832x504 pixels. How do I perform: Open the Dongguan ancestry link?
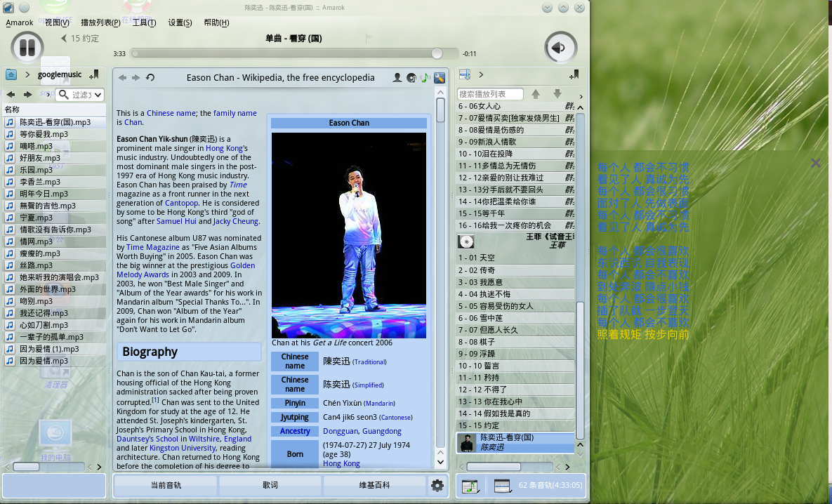tap(340, 431)
